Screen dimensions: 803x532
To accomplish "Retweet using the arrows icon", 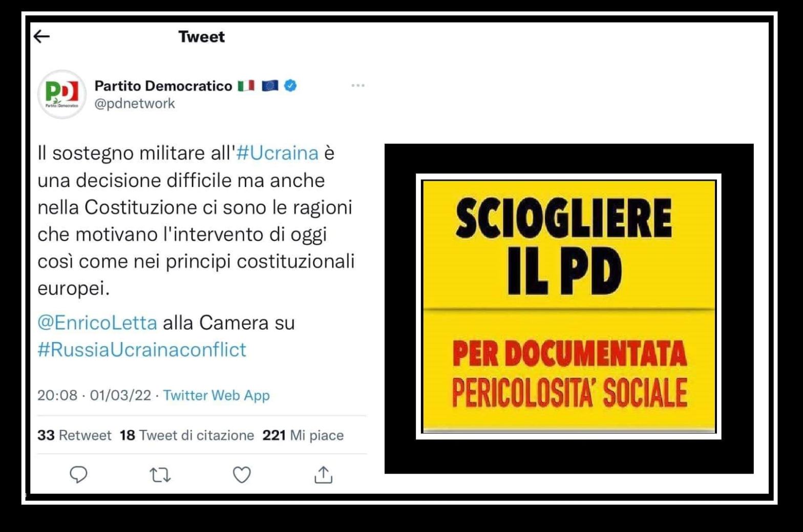I will (160, 475).
